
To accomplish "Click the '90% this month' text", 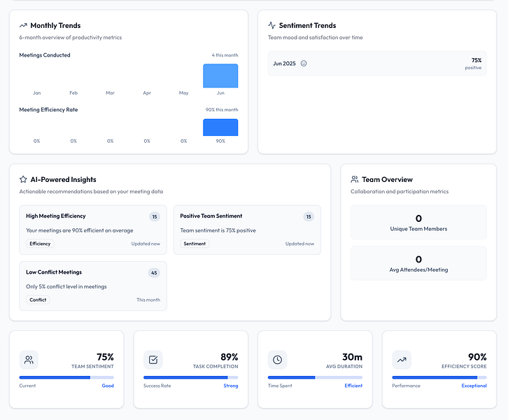I will [x=222, y=110].
